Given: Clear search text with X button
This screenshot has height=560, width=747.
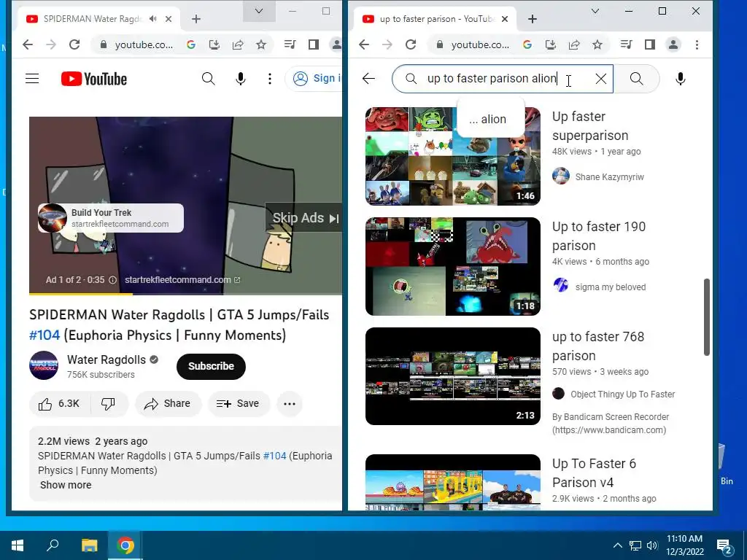Looking at the screenshot, I should pos(601,79).
